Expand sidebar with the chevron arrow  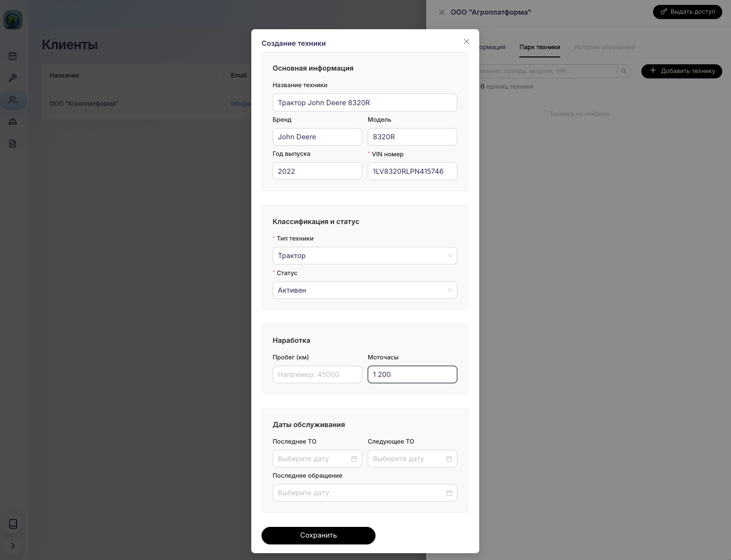click(13, 546)
